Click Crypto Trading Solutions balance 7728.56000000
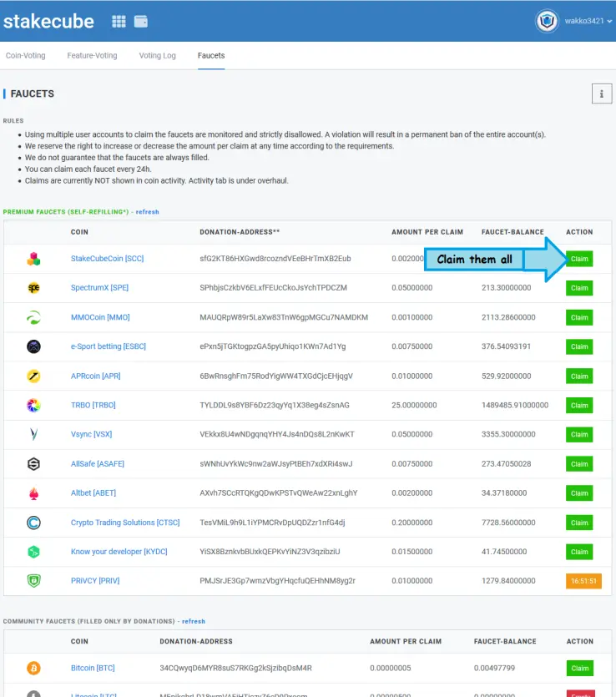This screenshot has width=616, height=697. (x=508, y=523)
